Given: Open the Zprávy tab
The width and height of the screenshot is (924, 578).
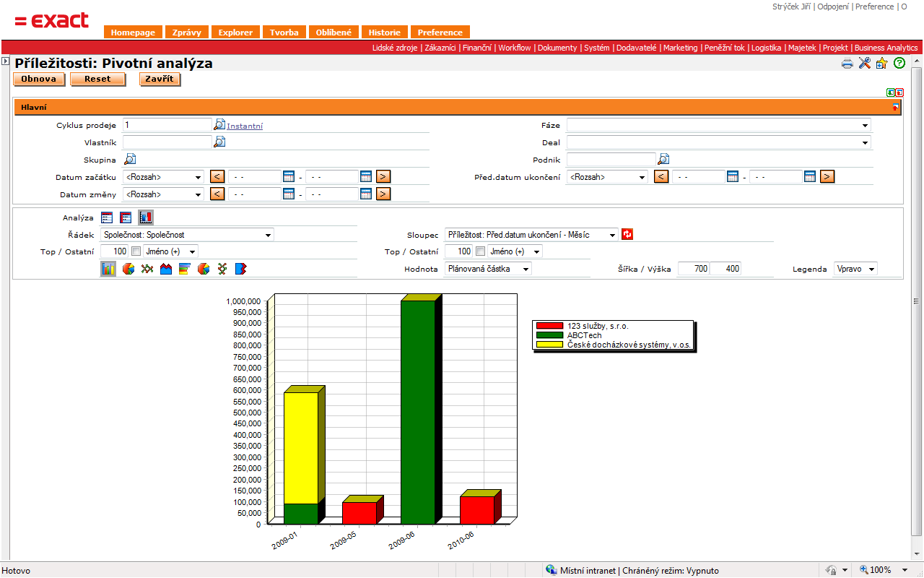Looking at the screenshot, I should pos(187,33).
